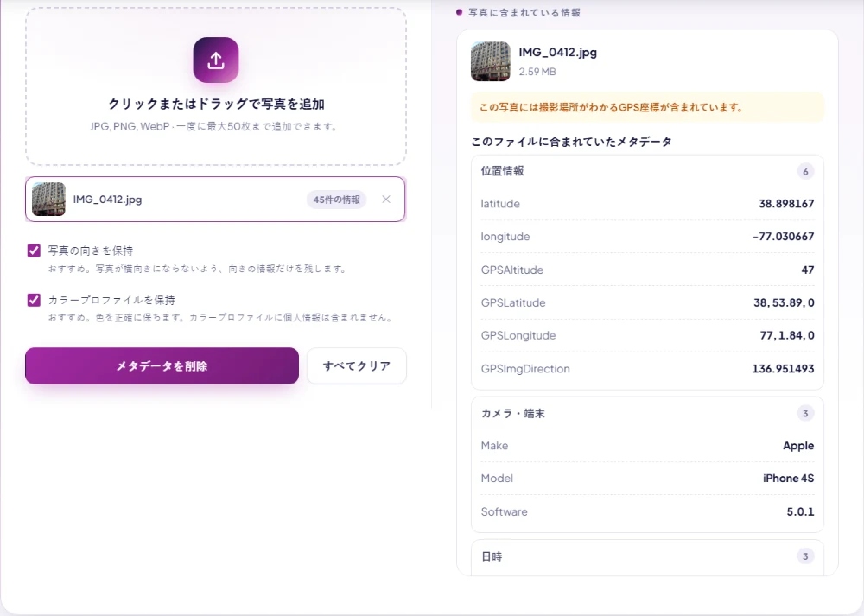The height and width of the screenshot is (616, 864).
Task: Select the IMG_0412.jpg thumbnail in file list
Action: coord(48,200)
